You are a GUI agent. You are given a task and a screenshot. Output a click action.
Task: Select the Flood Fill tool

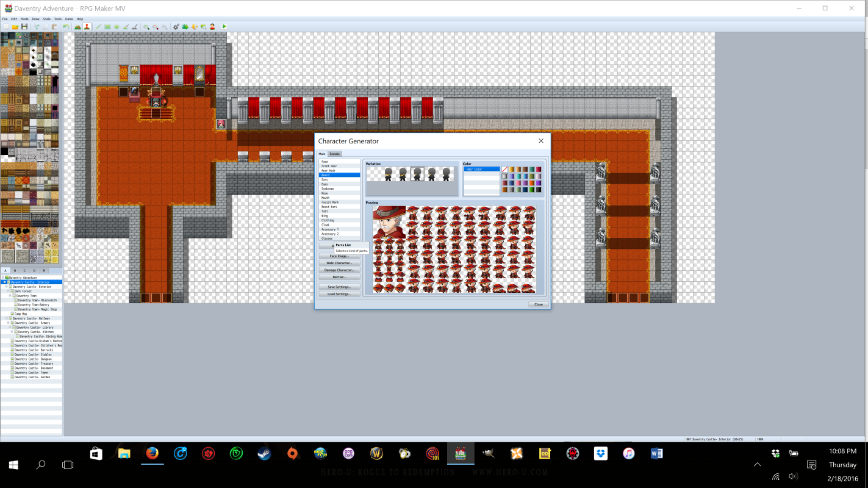[126, 27]
